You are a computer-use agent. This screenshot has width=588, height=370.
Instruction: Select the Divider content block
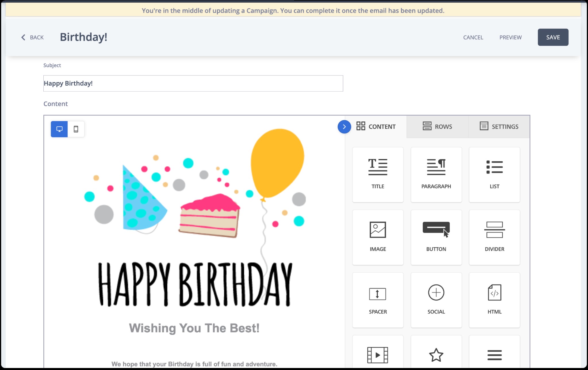tap(494, 237)
